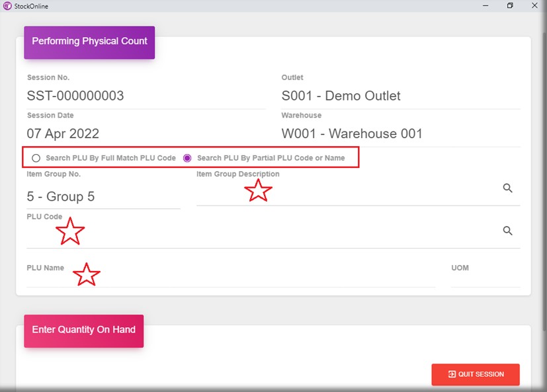Close the StockOnline window

tap(534, 6)
